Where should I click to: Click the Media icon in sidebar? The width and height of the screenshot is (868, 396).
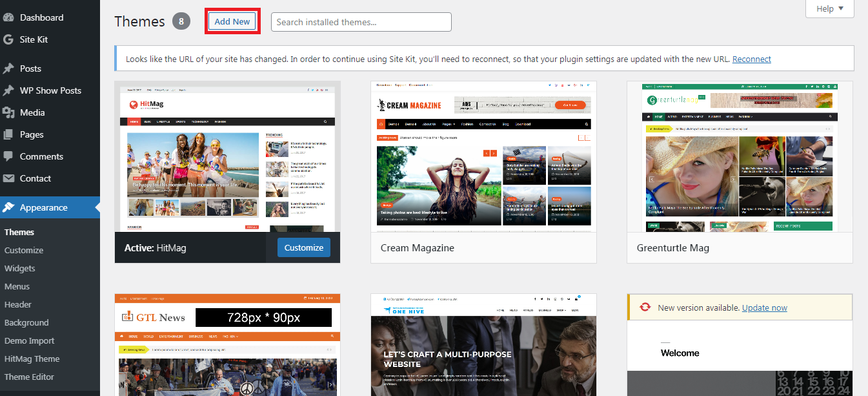click(8, 112)
